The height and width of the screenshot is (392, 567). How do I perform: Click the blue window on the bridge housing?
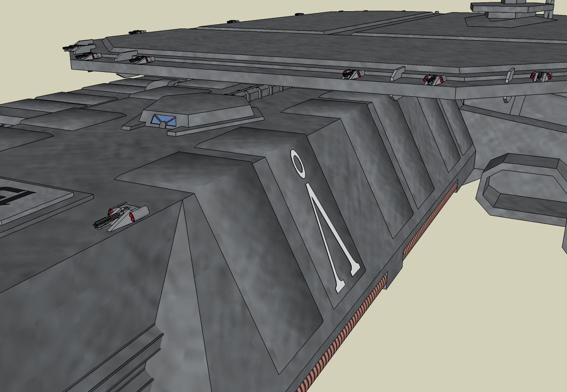click(x=163, y=121)
